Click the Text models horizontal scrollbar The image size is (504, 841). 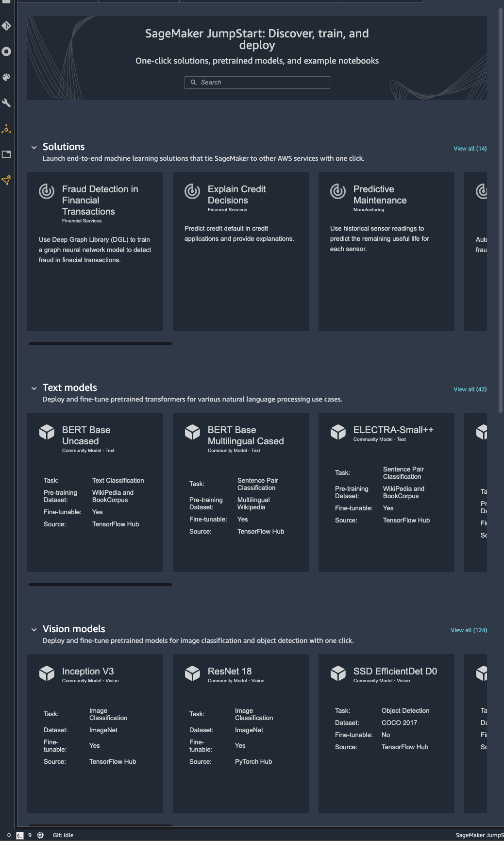pos(100,585)
